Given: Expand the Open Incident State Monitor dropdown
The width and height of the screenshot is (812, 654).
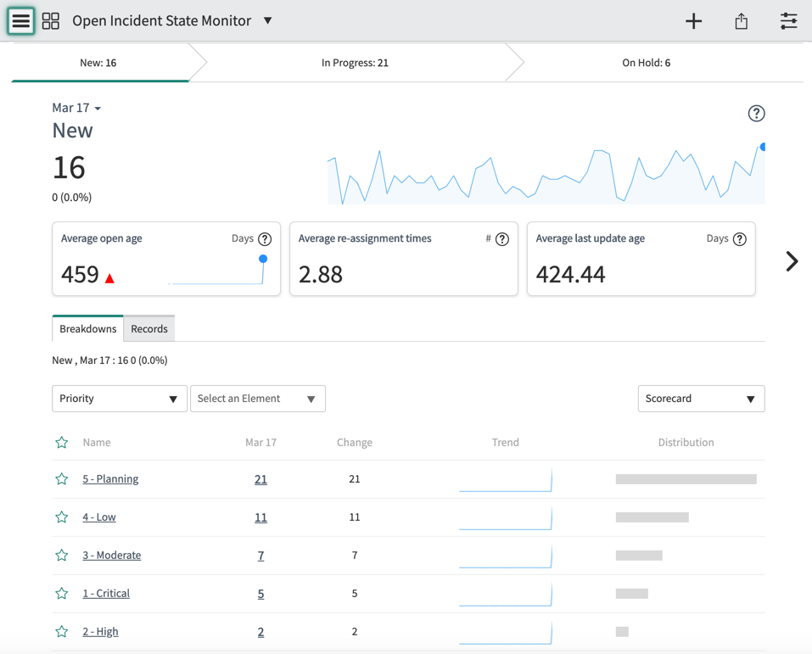Looking at the screenshot, I should pos(268,20).
